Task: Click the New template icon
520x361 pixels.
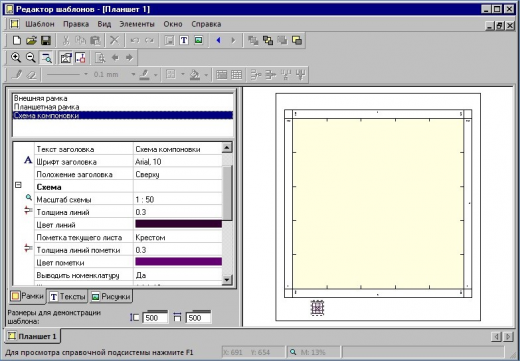Action: 16,40
